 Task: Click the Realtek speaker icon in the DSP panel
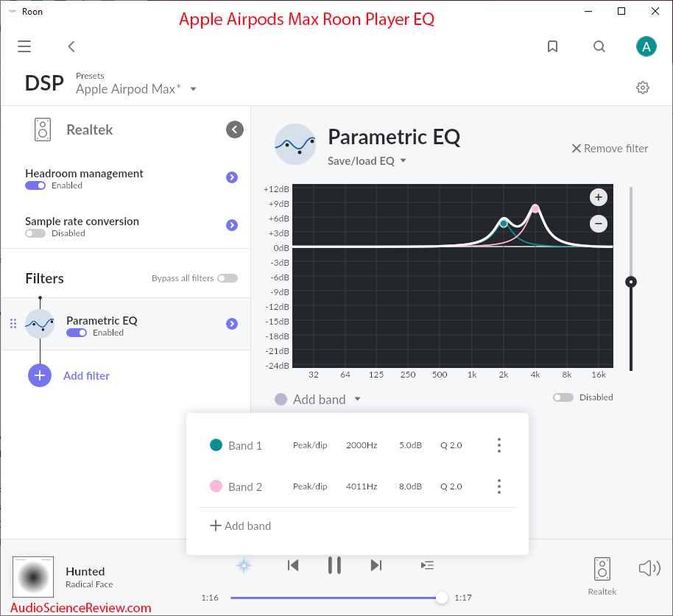tap(43, 130)
